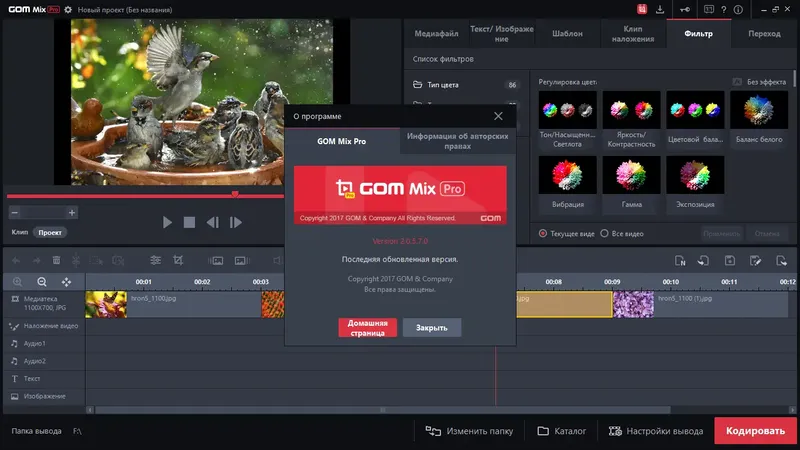The width and height of the screenshot is (800, 450).
Task: Select the hron5_1100.jpg clip on timeline
Action: coord(173,304)
